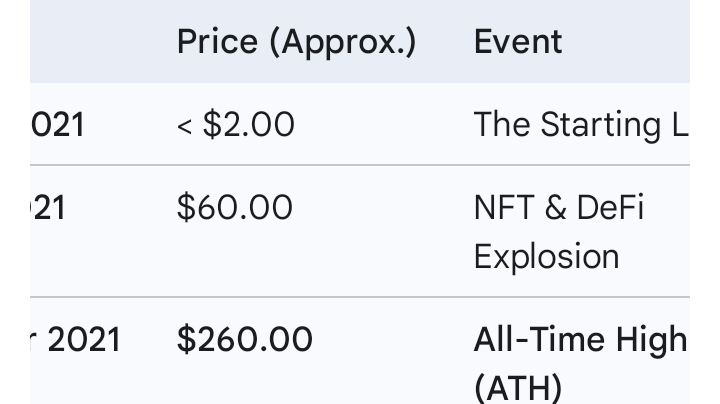Click the '2021' date in $260.00 row
The width and height of the screenshot is (720, 404).
84,340
